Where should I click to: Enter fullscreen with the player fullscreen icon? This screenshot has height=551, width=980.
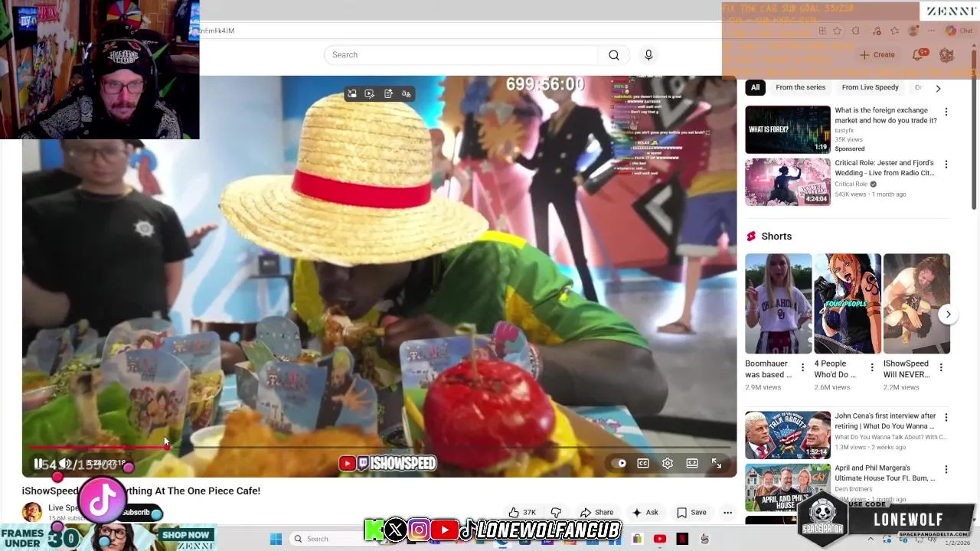point(717,463)
